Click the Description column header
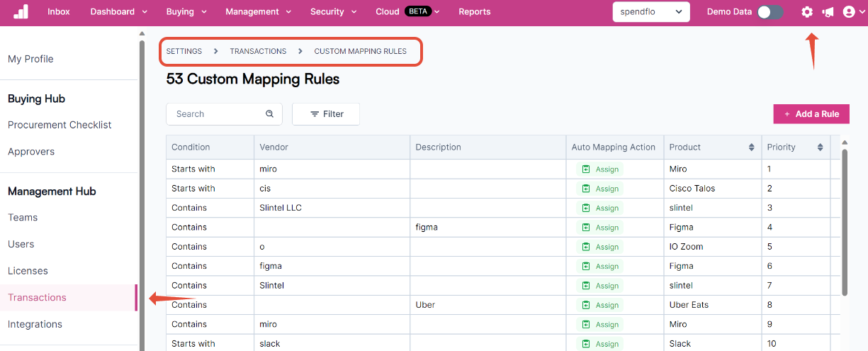This screenshot has width=868, height=351. click(x=488, y=147)
